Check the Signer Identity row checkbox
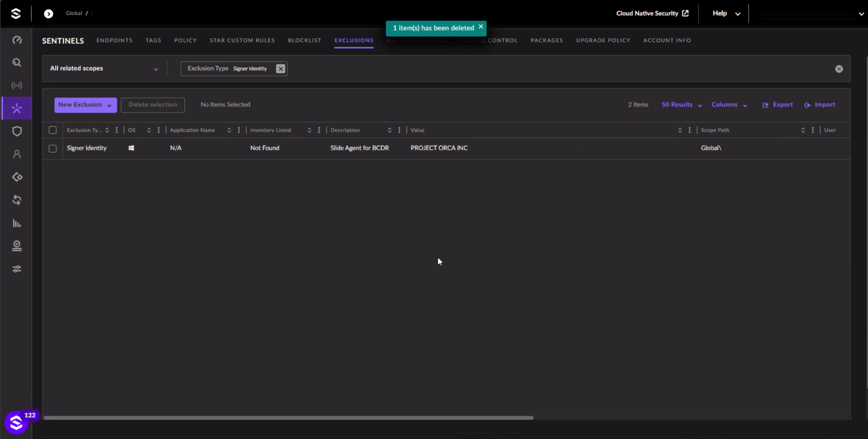868x439 pixels. [x=53, y=148]
